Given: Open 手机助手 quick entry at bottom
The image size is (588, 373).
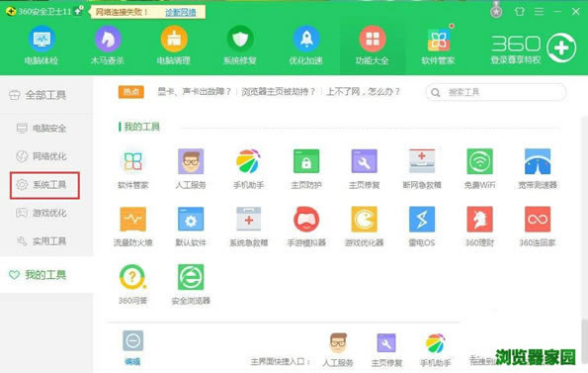Looking at the screenshot, I should 436,349.
